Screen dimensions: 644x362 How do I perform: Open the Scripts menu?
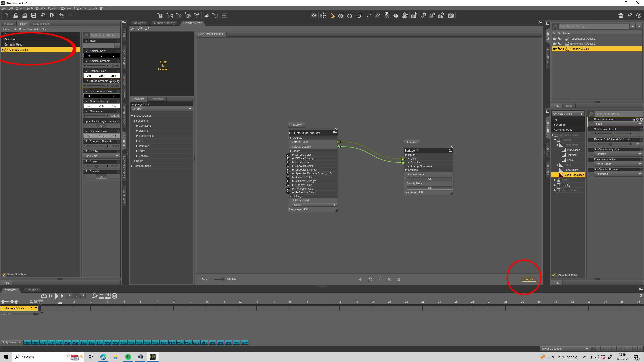(x=93, y=8)
